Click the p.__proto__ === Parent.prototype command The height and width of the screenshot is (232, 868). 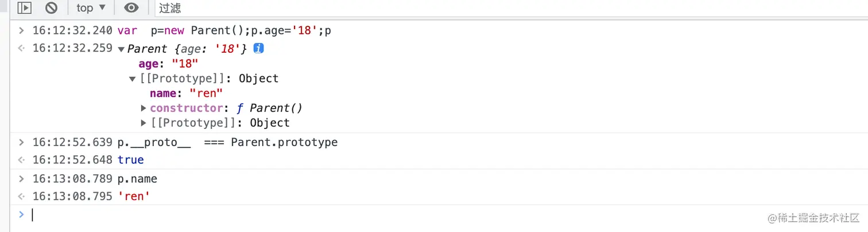[227, 142]
